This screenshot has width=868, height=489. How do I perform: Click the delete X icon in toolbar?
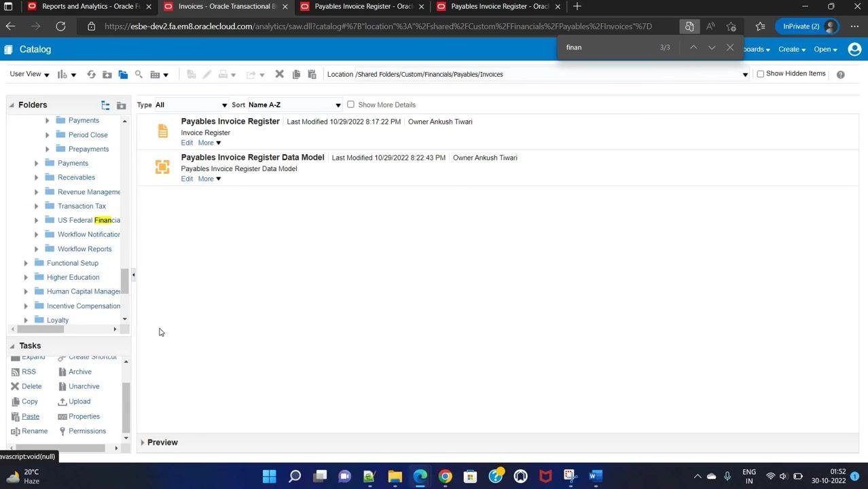coord(279,74)
